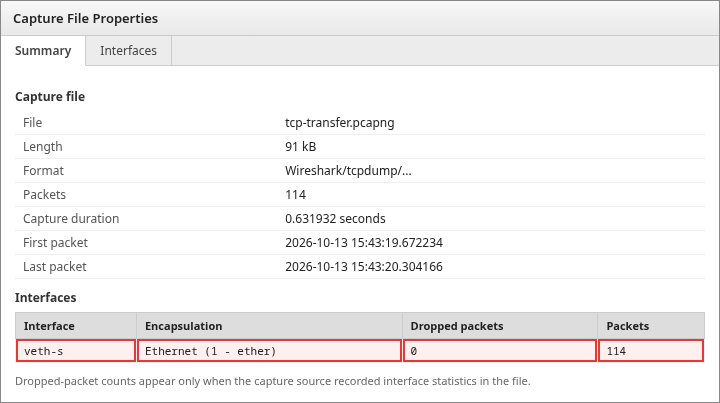Select the Ethernet (1 - ether) cell
Image resolution: width=720 pixels, height=403 pixels.
[x=270, y=351]
